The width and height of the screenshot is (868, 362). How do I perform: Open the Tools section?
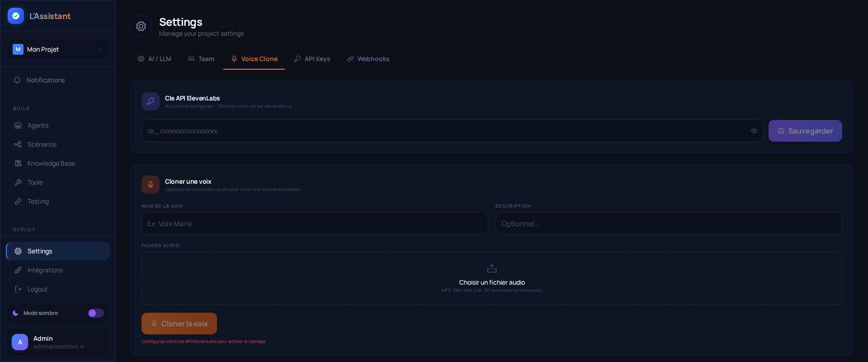[x=35, y=182]
